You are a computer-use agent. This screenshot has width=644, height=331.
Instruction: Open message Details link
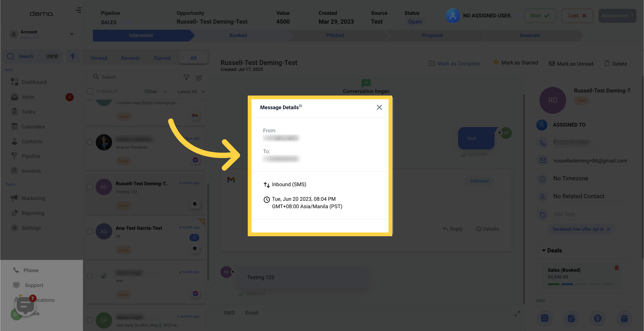[487, 229]
